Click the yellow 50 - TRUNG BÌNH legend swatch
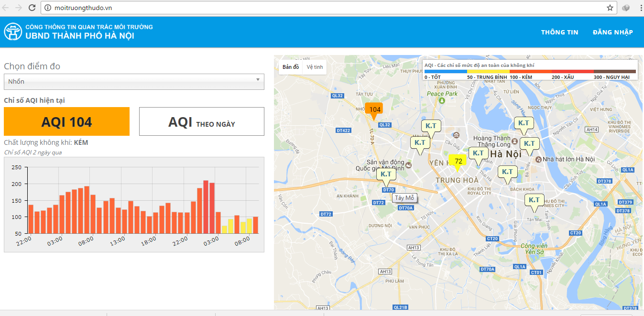The height and width of the screenshot is (316, 644). 488,71
